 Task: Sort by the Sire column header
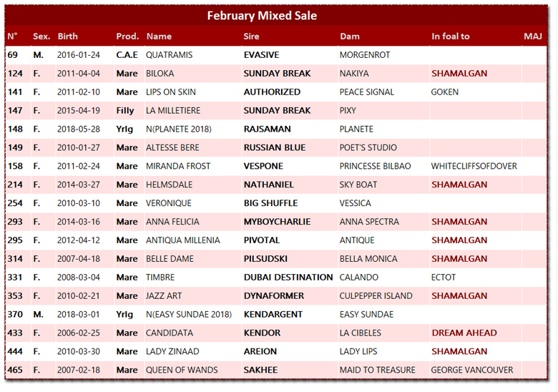click(251, 36)
